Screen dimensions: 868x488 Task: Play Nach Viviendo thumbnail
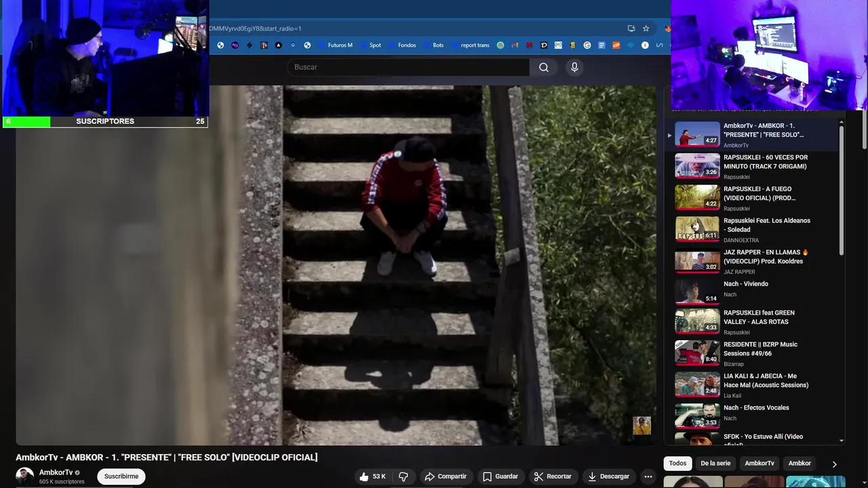pos(697,292)
